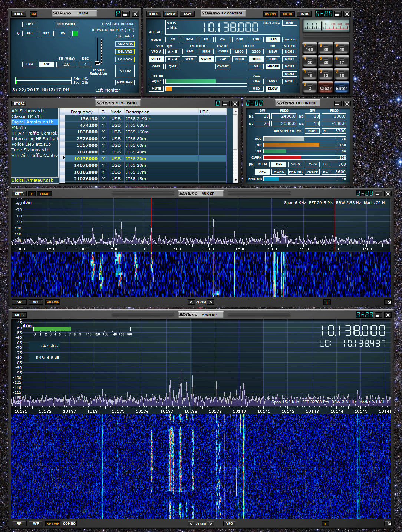Click the N1 FREQ field showing 2490.0
Viewport: 402px width, 532px height.
pyautogui.click(x=284, y=116)
